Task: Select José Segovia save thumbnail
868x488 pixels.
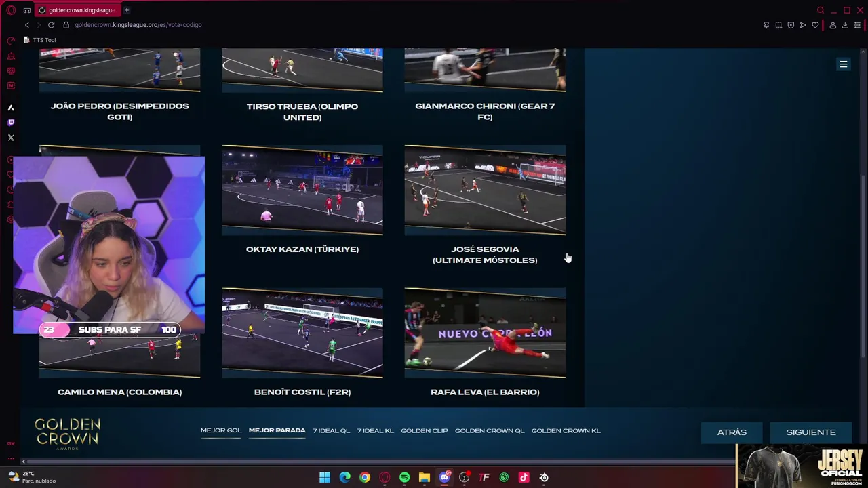Action: click(485, 190)
